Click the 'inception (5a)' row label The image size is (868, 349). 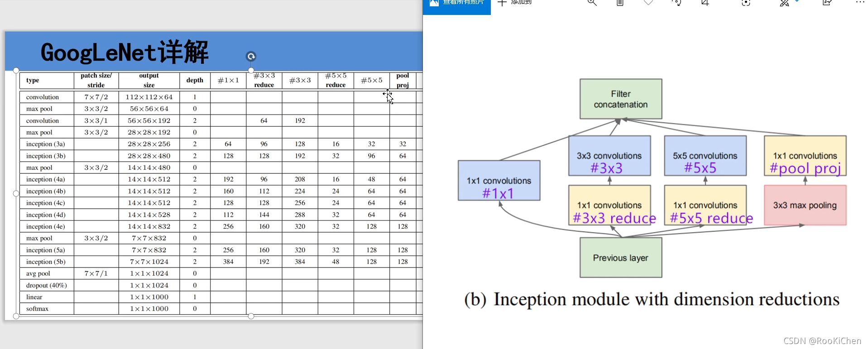tap(46, 250)
